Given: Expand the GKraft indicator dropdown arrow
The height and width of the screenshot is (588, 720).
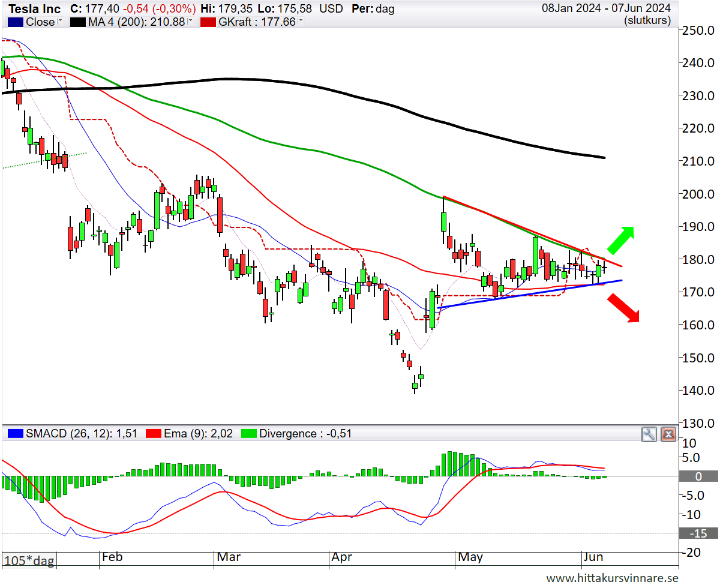Looking at the screenshot, I should tap(301, 22).
